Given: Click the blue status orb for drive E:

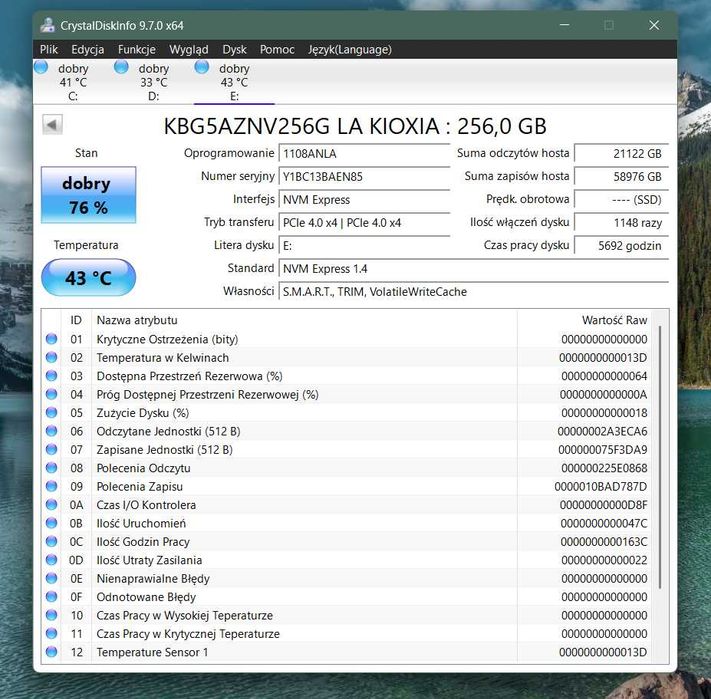Looking at the screenshot, I should pos(202,68).
